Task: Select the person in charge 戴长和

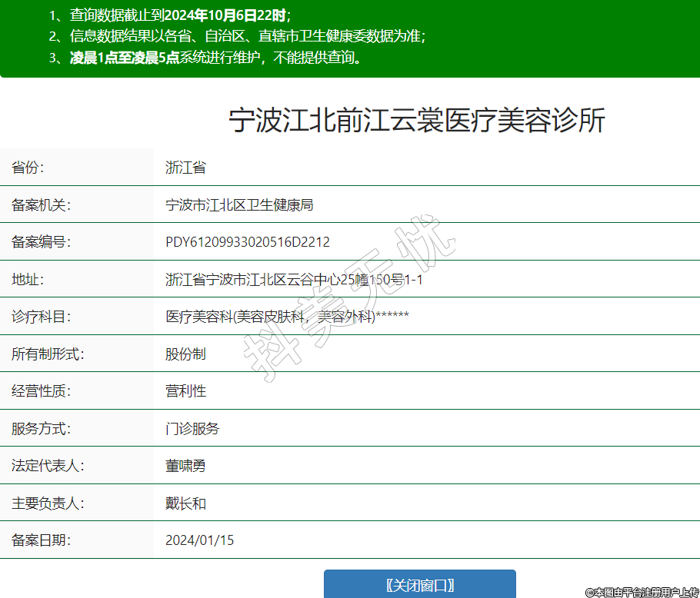Action: coord(185,503)
